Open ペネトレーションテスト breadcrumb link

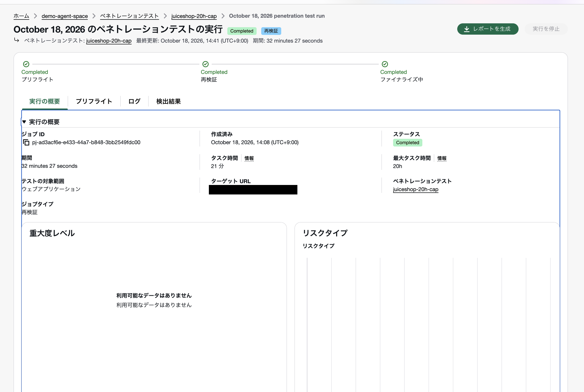pyautogui.click(x=129, y=16)
